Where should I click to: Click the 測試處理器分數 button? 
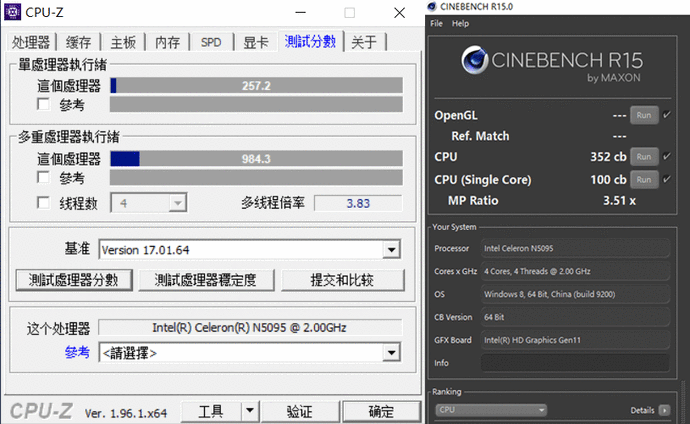pos(74,280)
